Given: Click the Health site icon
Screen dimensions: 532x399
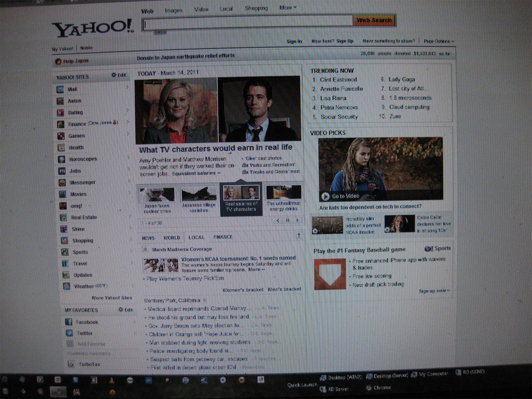Looking at the screenshot, I should point(61,148).
